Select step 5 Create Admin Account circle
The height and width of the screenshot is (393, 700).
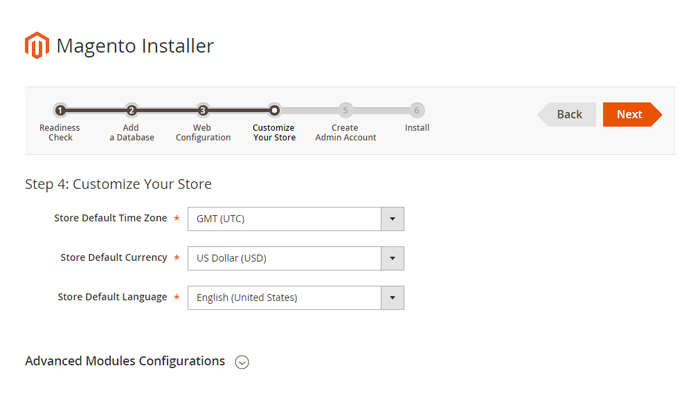coord(345,110)
